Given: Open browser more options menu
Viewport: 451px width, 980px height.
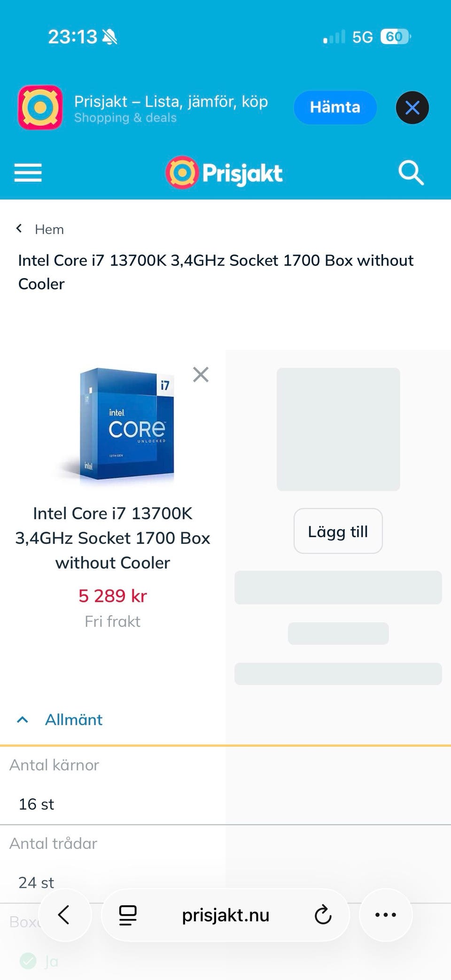Looking at the screenshot, I should [386, 915].
